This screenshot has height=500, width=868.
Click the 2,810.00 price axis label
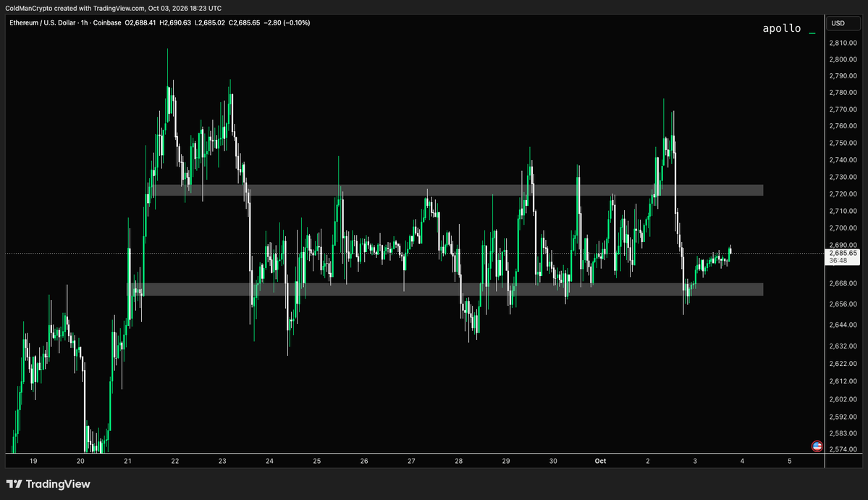tap(843, 43)
